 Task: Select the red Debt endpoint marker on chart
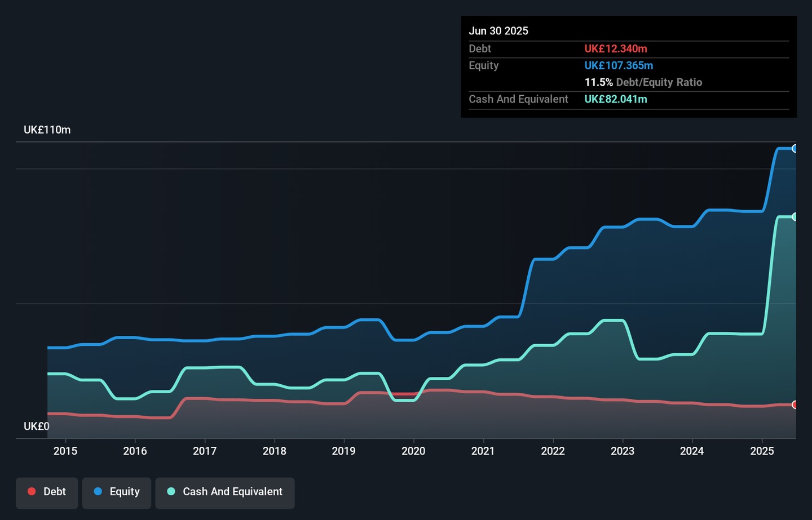point(795,405)
